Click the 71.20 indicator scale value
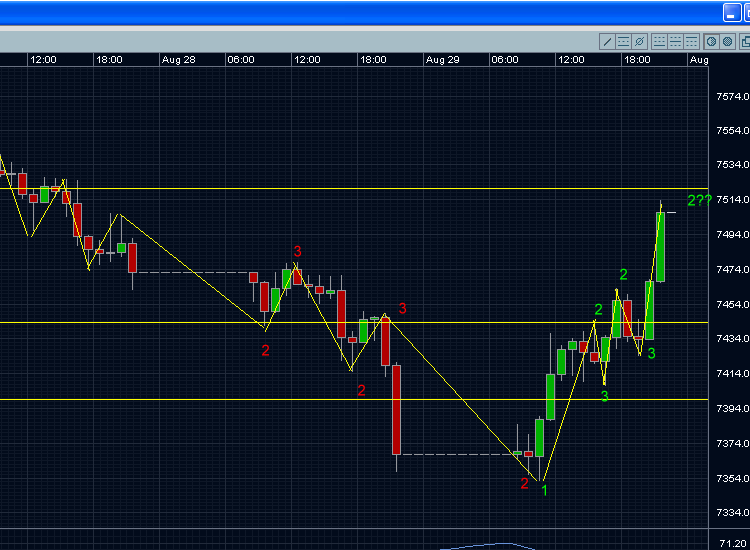 [x=733, y=543]
